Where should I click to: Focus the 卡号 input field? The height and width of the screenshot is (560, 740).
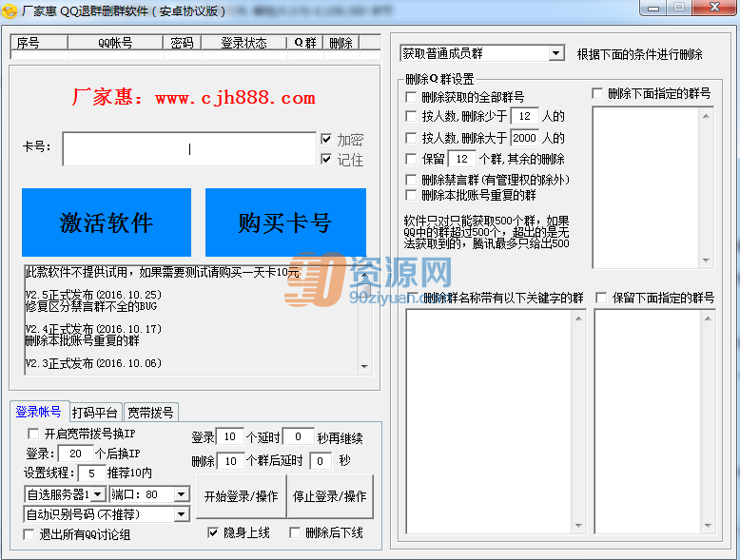pyautogui.click(x=189, y=148)
